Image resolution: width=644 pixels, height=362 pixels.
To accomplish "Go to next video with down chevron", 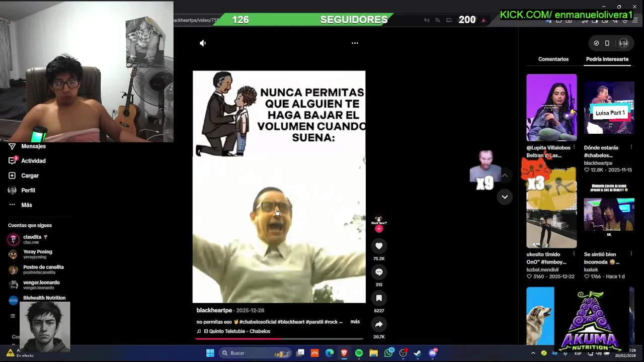I will point(505,197).
